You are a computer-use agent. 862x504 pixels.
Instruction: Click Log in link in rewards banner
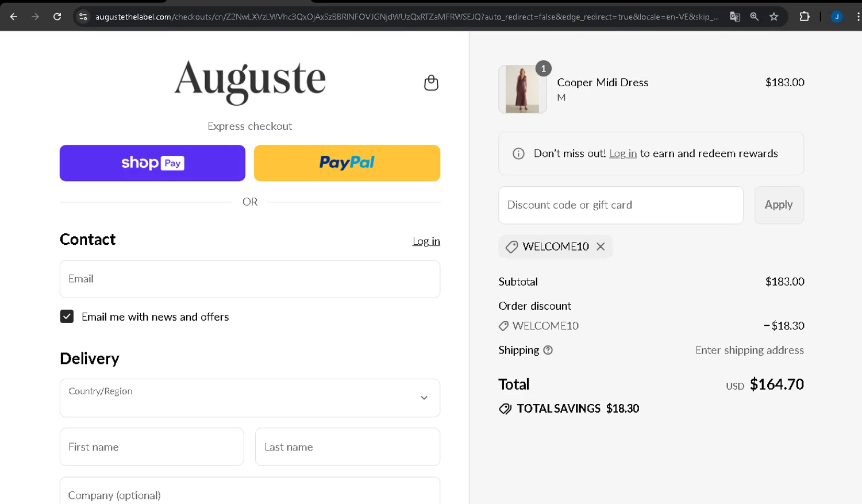[623, 153]
